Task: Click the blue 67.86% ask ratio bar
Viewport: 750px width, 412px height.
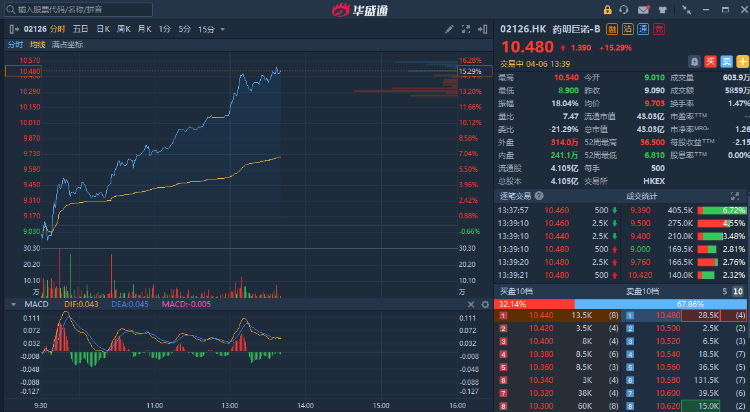Action: pyautogui.click(x=661, y=304)
